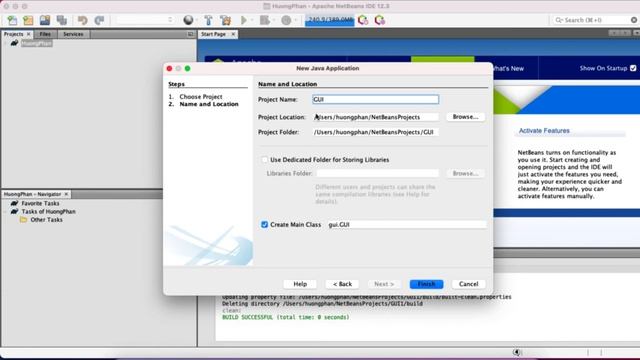
Task: Click the Profile Project icon
Action: [286, 20]
